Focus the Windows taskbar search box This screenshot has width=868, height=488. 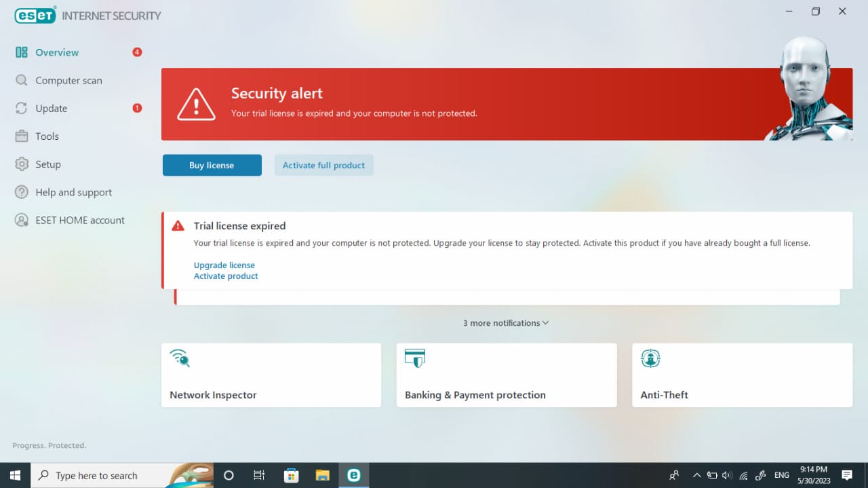(x=122, y=475)
